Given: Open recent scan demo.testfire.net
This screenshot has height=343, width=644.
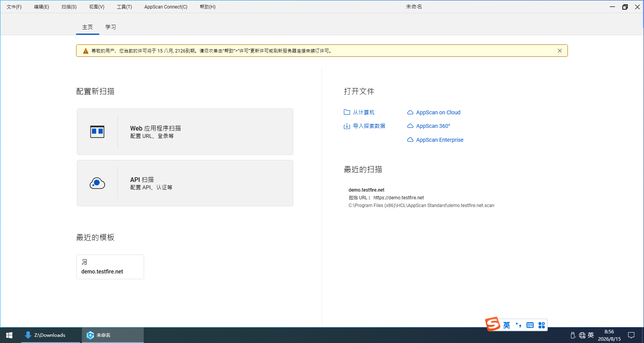Looking at the screenshot, I should coord(367,190).
